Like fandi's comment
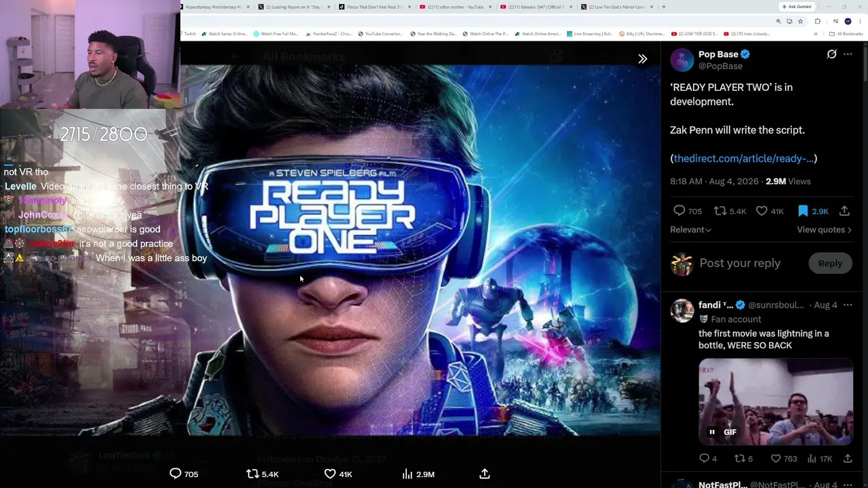 pyautogui.click(x=776, y=459)
